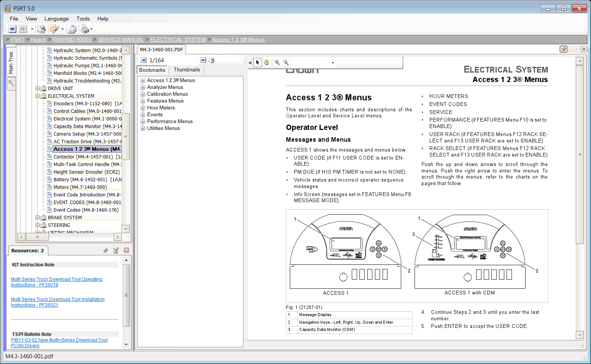591x364 pixels.
Task: Click the note with chain-link icon
Action: (55, 29)
